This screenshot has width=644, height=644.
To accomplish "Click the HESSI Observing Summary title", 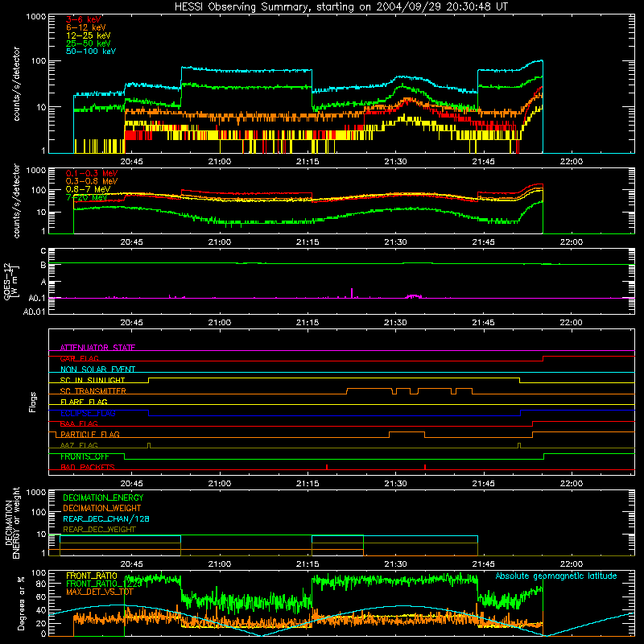I will click(x=341, y=7).
